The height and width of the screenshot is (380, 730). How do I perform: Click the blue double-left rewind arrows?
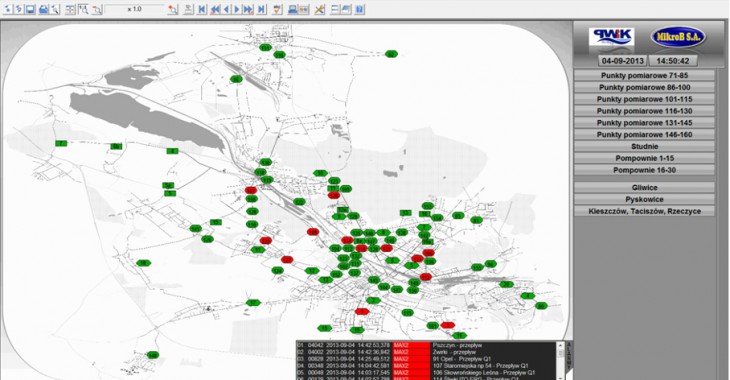pos(215,9)
